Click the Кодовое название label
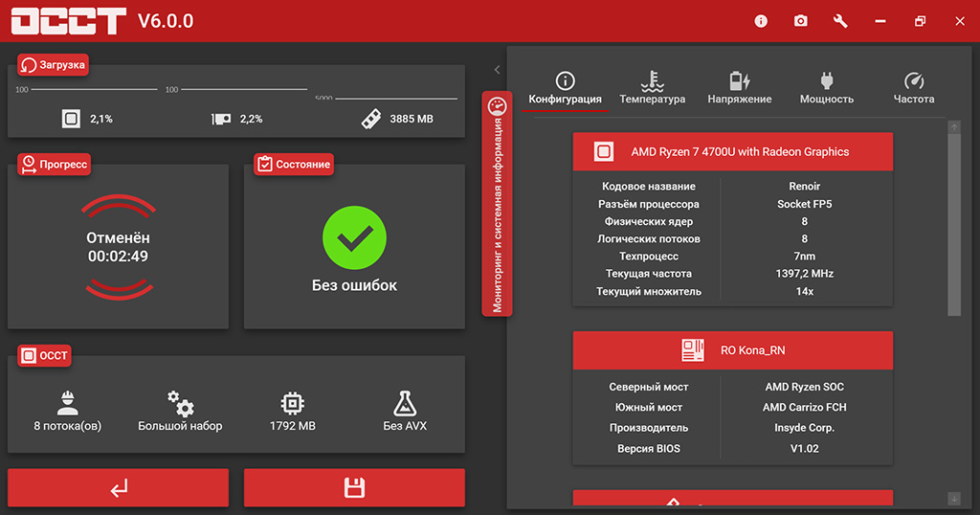980x515 pixels. 649,187
